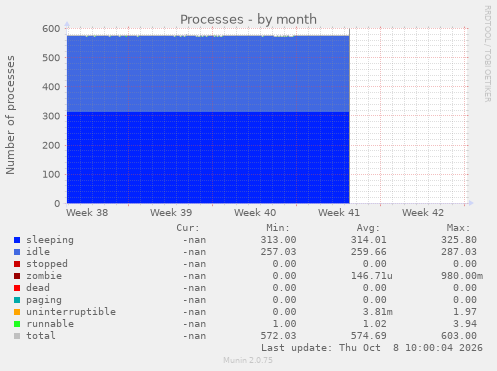Screen dimensions: 497x371
Task: Select the 'zombie' legend label
Action: (x=44, y=276)
